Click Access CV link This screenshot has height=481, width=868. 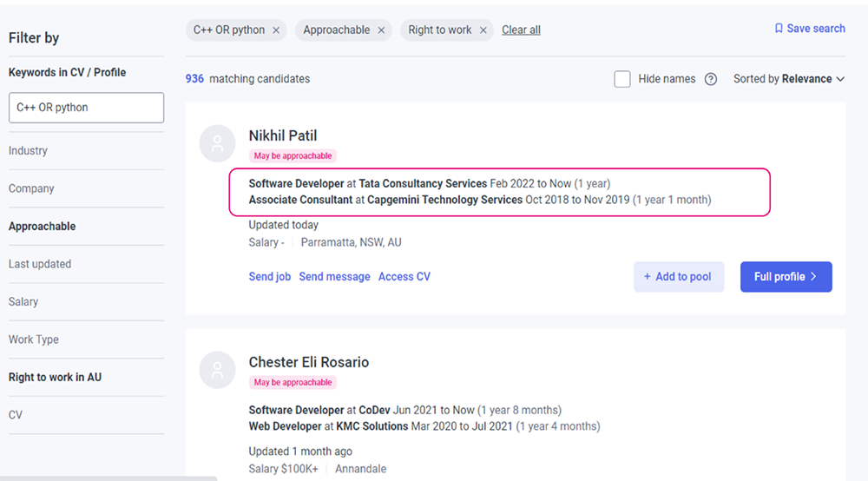404,277
